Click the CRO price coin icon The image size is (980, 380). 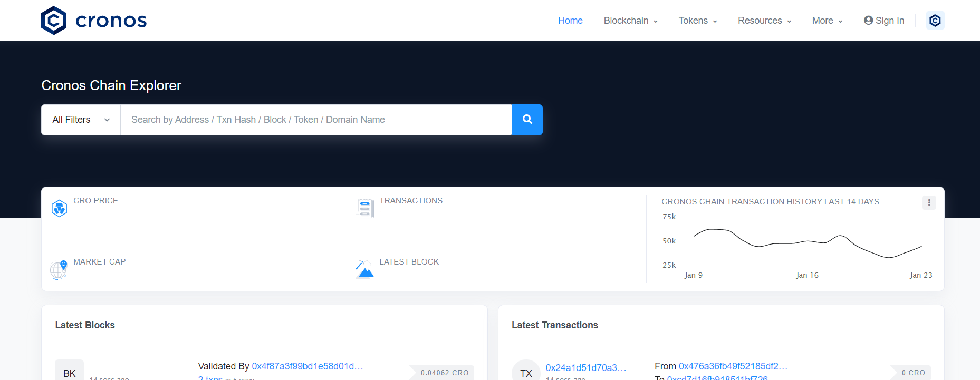point(59,209)
